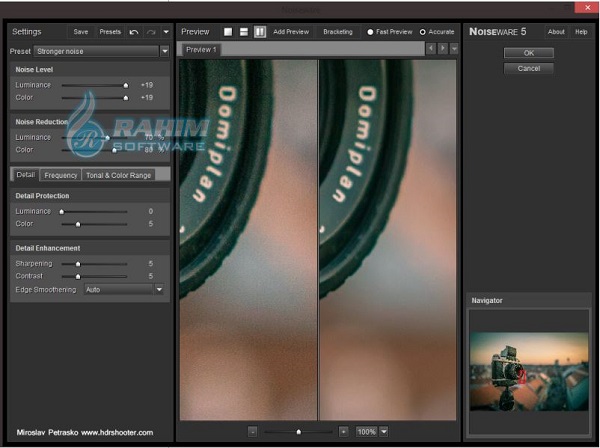600x448 pixels.
Task: Click the Undo arrow in Settings
Action: click(134, 32)
